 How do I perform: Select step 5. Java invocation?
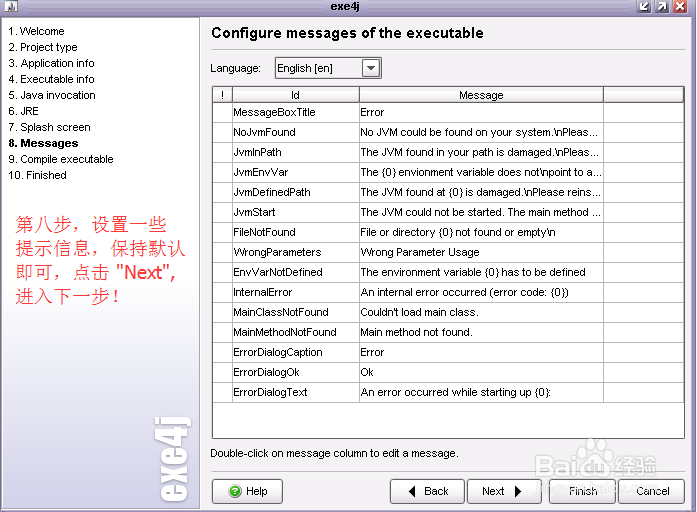coord(52,95)
